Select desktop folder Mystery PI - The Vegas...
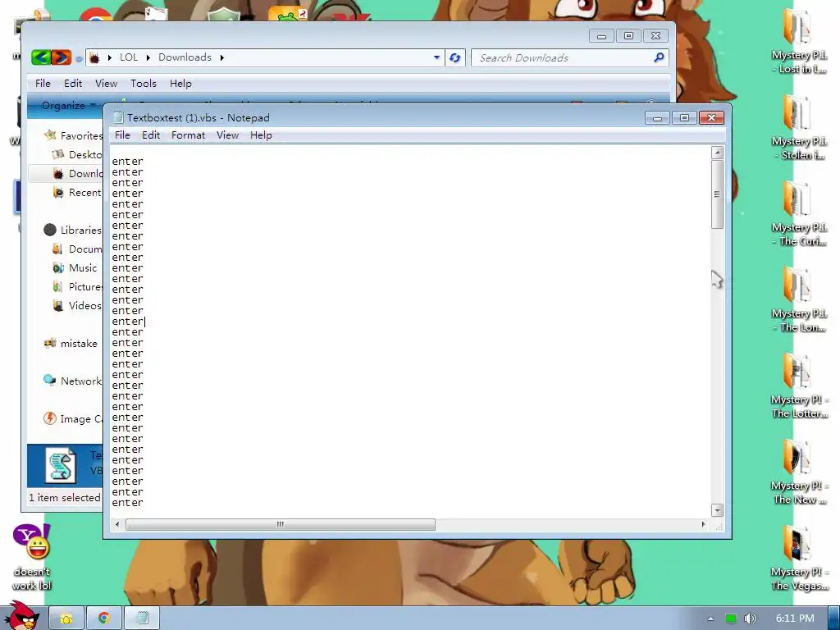This screenshot has height=630, width=840. [798, 558]
